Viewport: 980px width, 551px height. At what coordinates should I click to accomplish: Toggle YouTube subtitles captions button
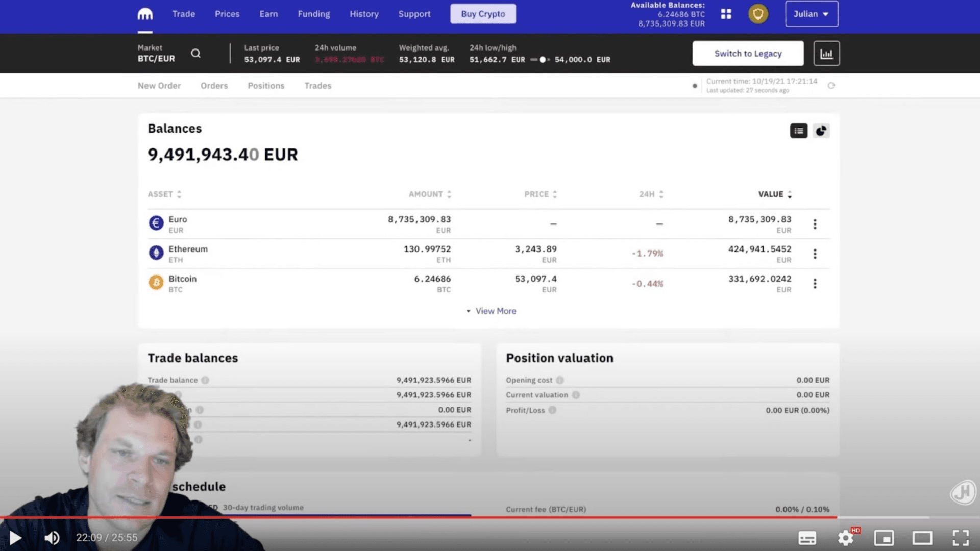click(x=807, y=538)
